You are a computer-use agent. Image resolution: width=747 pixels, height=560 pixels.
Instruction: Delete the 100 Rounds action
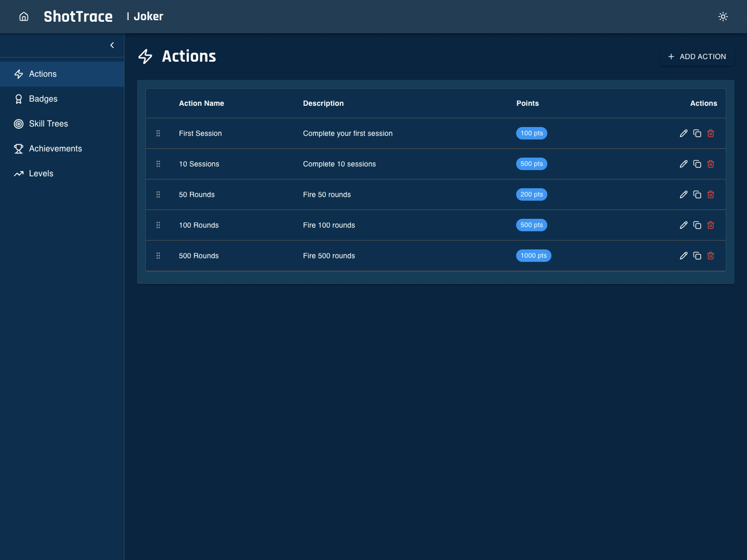click(x=711, y=225)
